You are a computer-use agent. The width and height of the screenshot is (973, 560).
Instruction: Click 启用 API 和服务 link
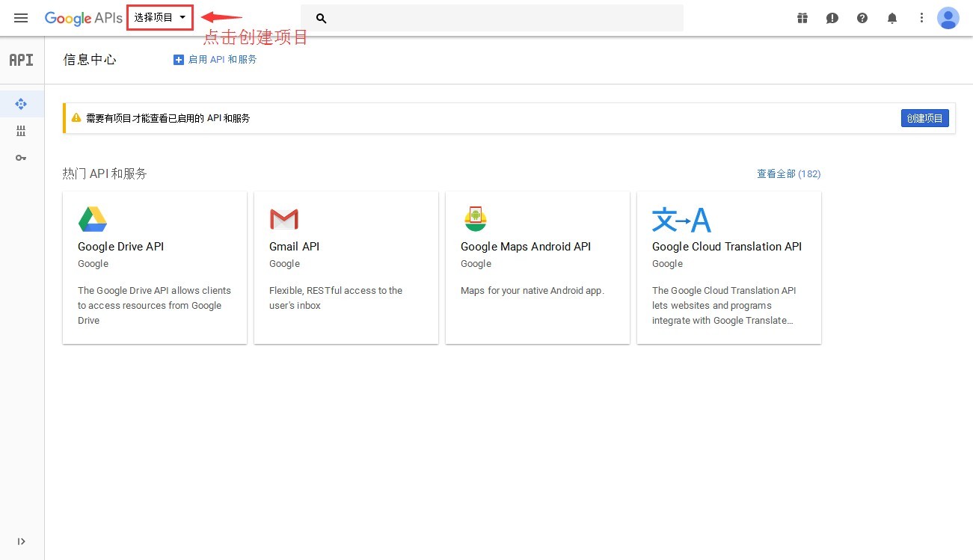223,59
